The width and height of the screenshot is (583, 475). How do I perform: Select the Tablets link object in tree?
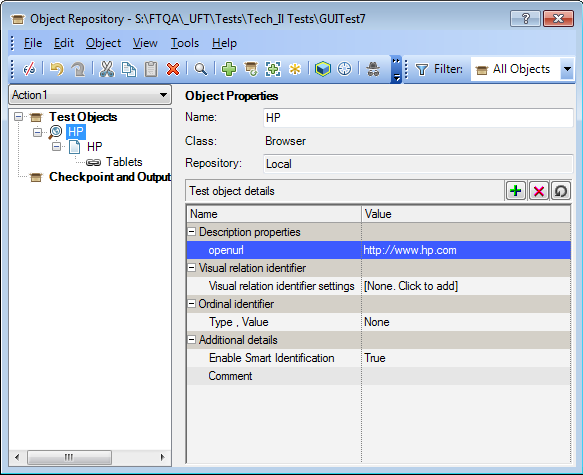pos(124,162)
